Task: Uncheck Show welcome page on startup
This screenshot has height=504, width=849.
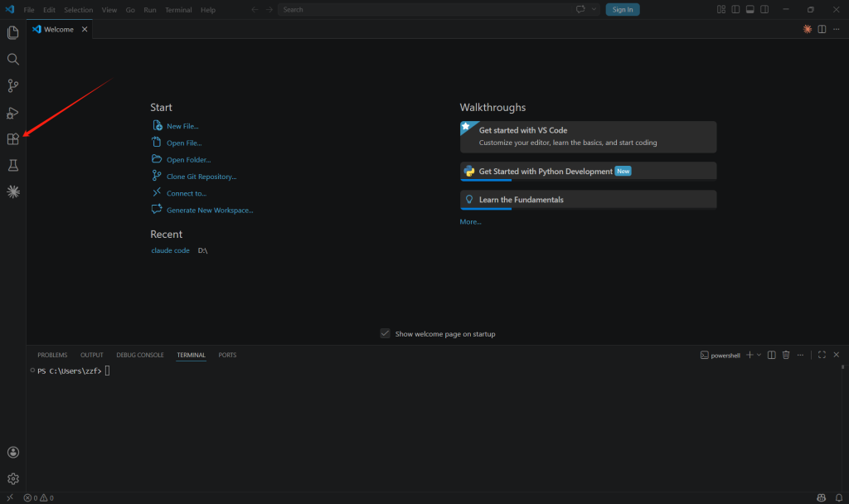Action: pyautogui.click(x=385, y=333)
